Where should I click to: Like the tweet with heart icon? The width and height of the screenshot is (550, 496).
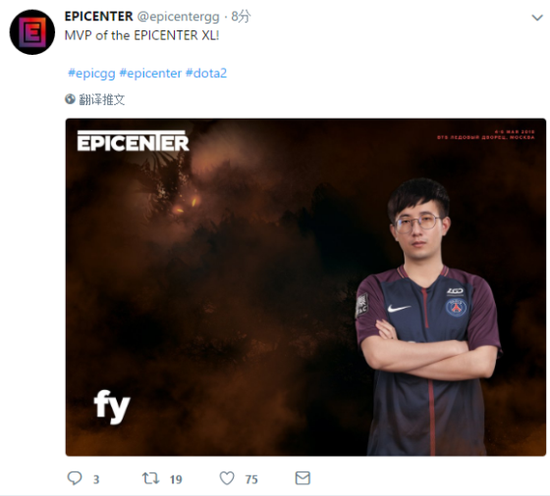coord(227,478)
